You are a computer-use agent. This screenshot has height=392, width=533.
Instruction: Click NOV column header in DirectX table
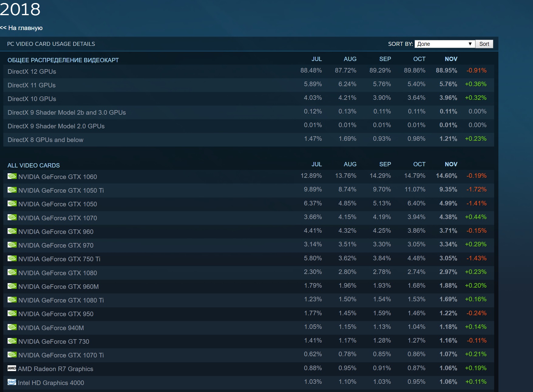coord(451,59)
